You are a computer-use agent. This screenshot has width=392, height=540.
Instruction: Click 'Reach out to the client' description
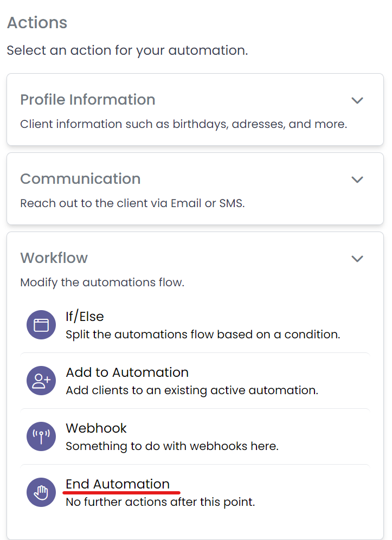132,203
